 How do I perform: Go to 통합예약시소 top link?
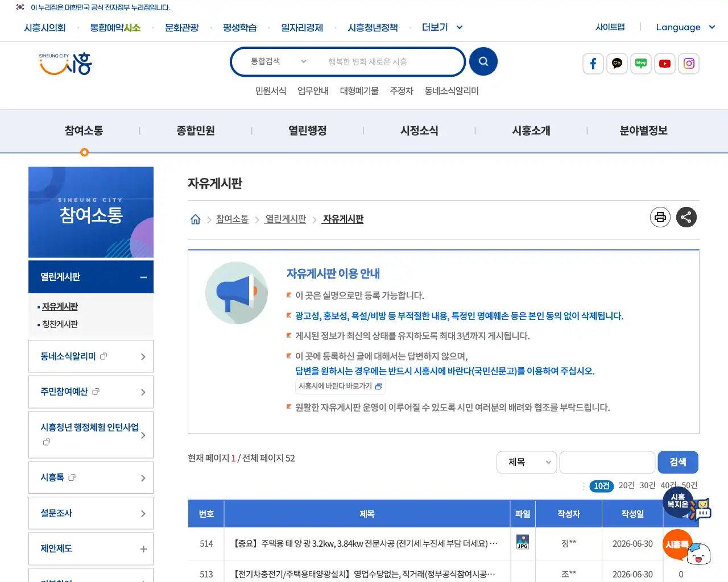[115, 27]
